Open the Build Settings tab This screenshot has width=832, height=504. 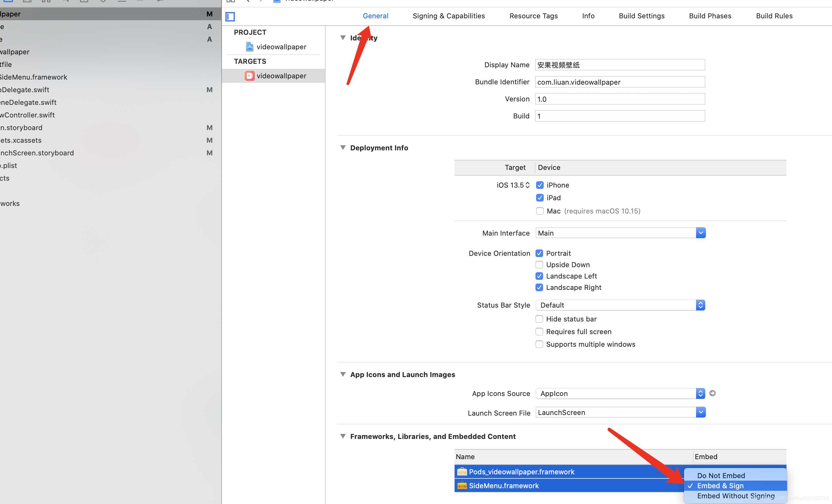tap(641, 16)
